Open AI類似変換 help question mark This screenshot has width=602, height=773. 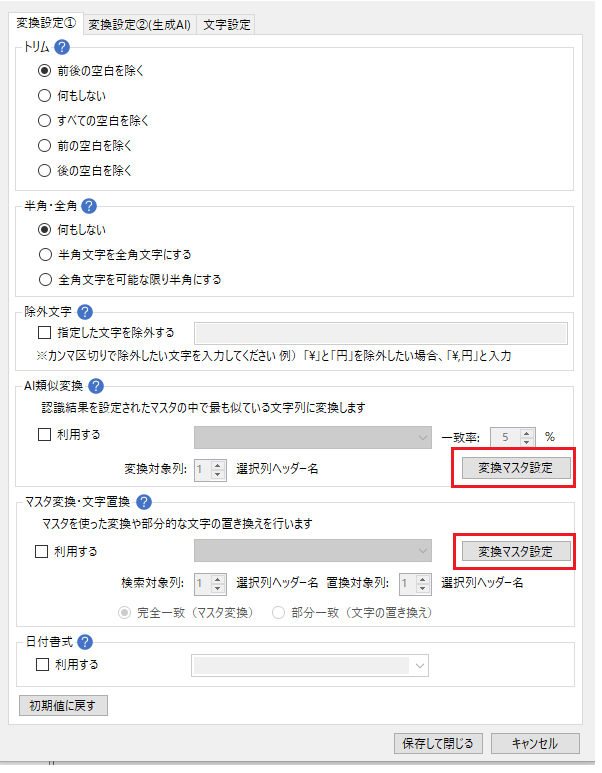point(96,386)
